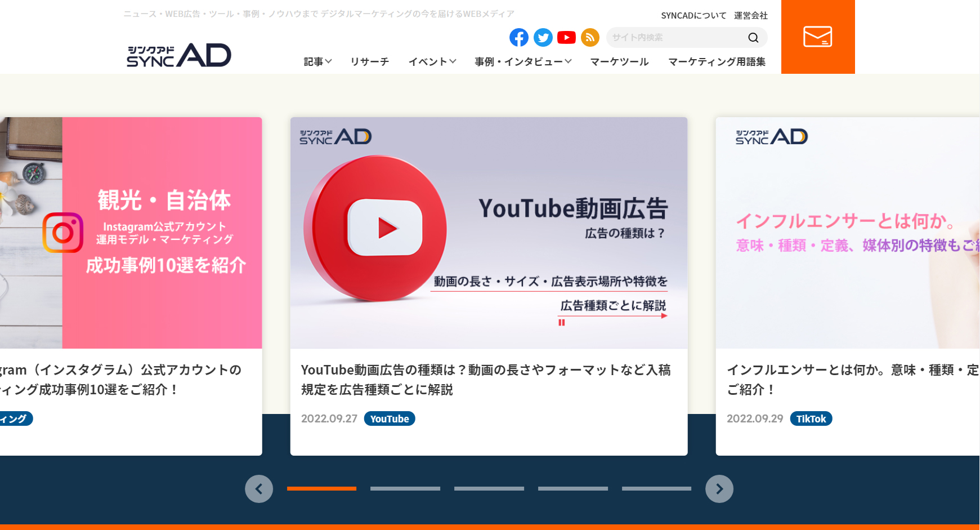
Task: Open the 運営会社 link
Action: click(x=750, y=16)
